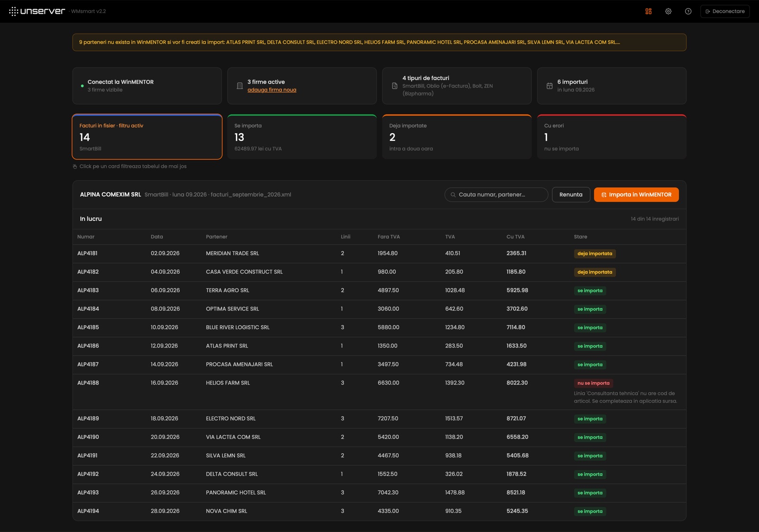The image size is (759, 532).
Task: Open settings with the gear icon
Action: 668,11
